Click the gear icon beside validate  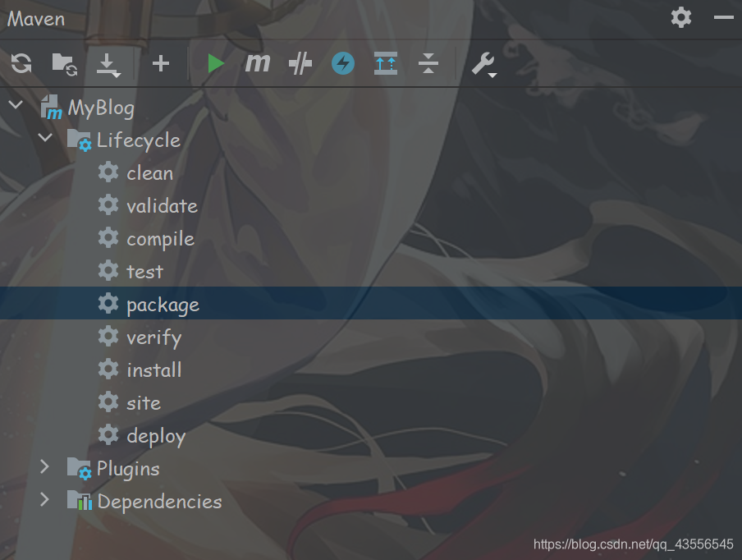point(108,204)
